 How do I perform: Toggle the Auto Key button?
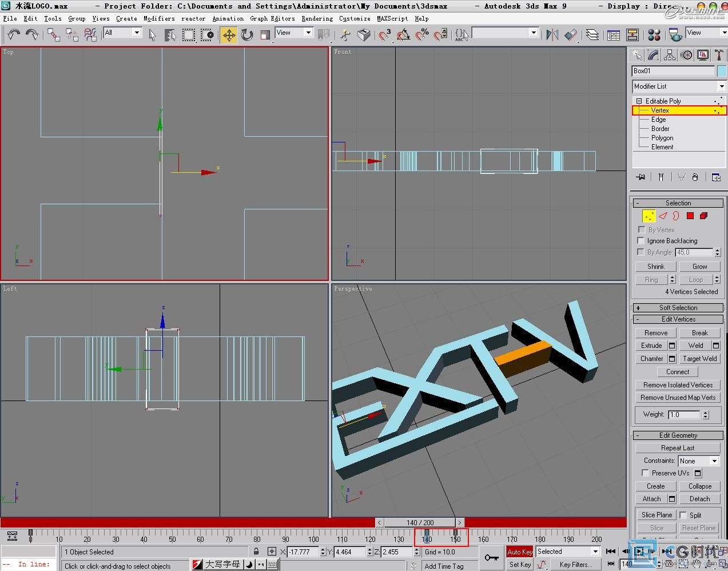pyautogui.click(x=519, y=552)
